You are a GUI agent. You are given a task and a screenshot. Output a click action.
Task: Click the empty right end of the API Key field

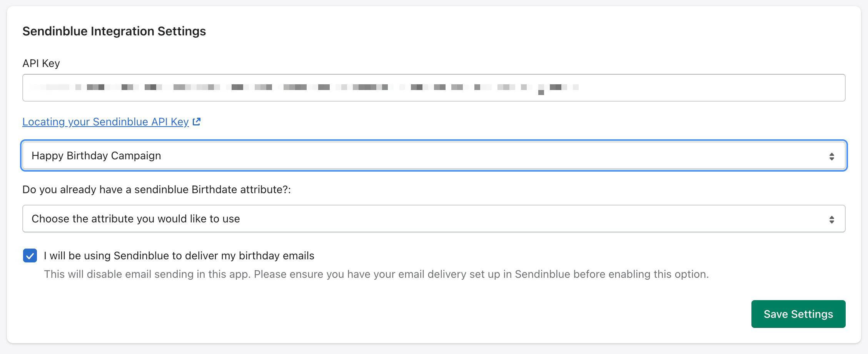click(731, 88)
